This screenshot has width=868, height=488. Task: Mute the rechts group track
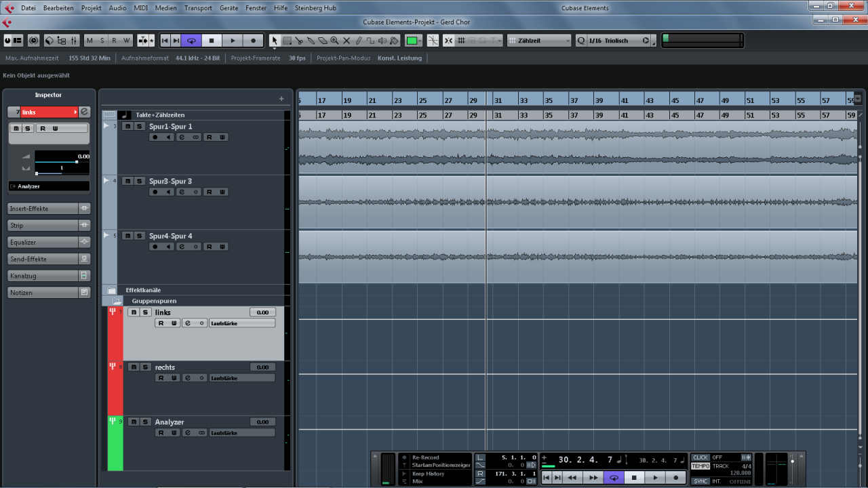pyautogui.click(x=134, y=367)
